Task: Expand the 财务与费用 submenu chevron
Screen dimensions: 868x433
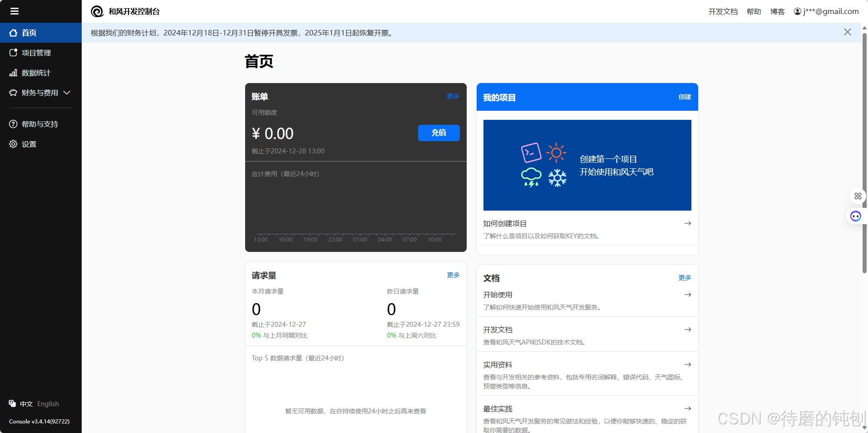Action: point(67,93)
